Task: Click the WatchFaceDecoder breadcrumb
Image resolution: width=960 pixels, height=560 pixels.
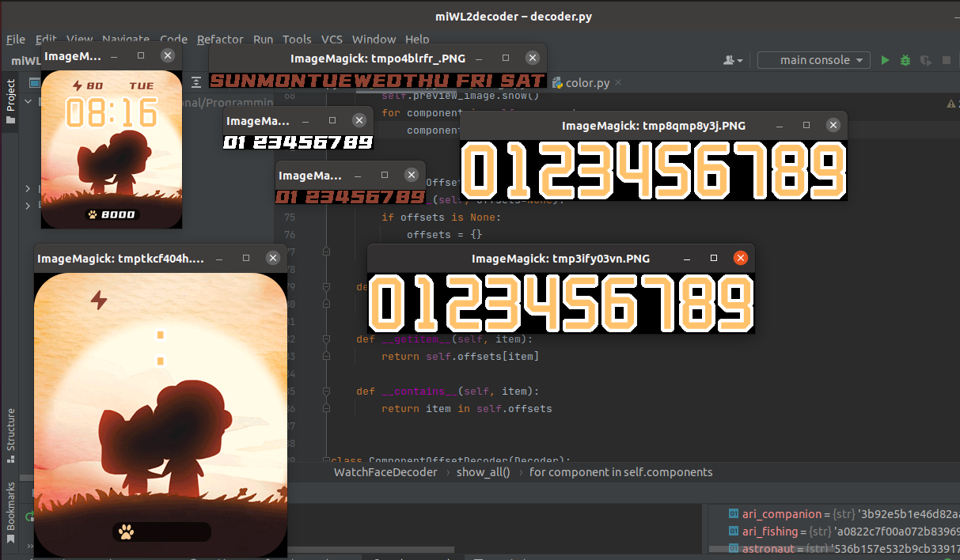Action: click(x=385, y=472)
